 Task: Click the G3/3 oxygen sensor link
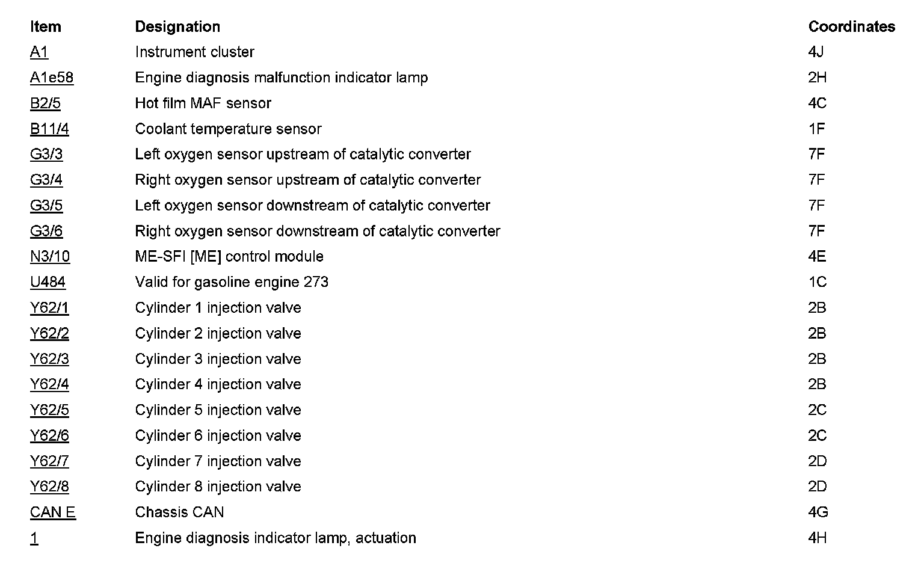(46, 155)
